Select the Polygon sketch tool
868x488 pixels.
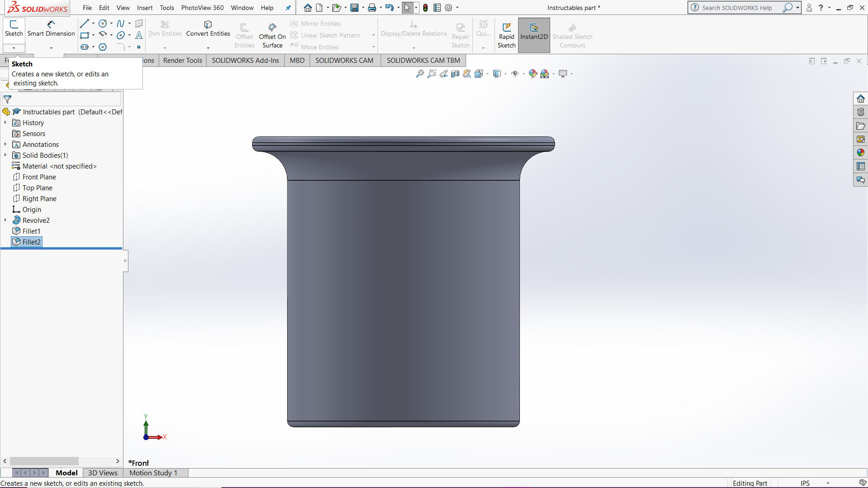click(x=103, y=47)
